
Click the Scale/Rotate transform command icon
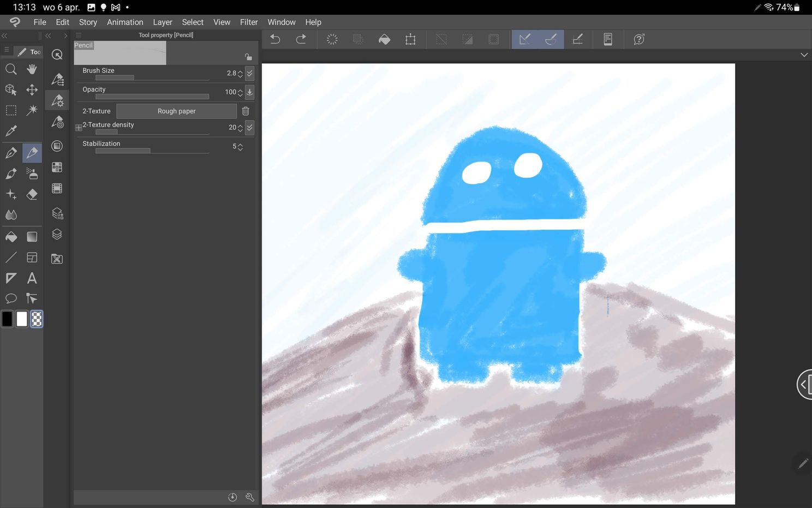(410, 39)
